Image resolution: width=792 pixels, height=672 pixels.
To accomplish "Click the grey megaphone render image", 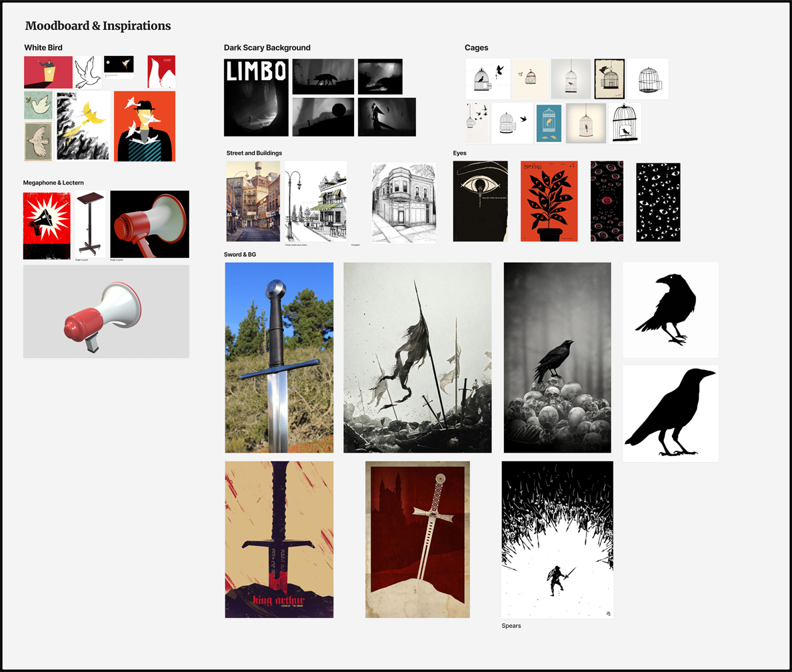I will 106,312.
